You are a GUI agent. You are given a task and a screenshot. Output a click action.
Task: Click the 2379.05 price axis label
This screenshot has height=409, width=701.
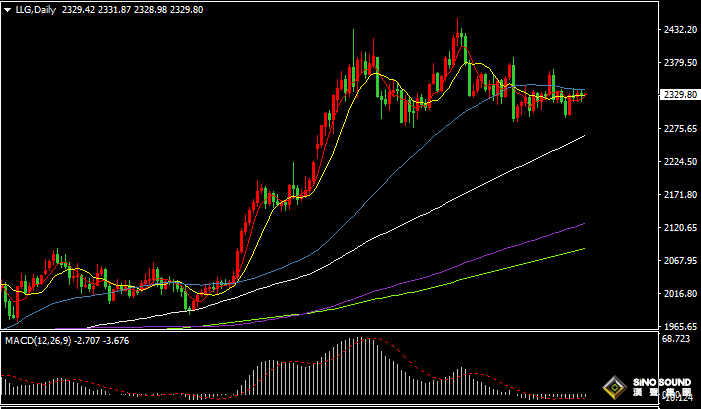[679, 63]
